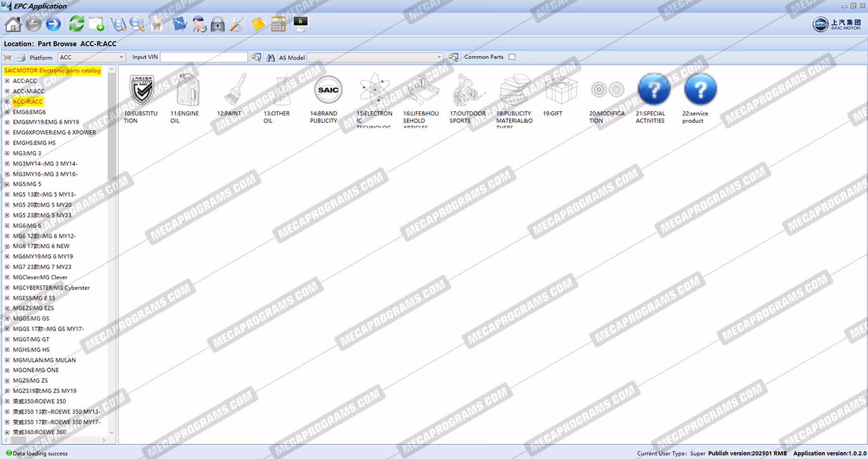Expand the ACC:ACC tree node
The image size is (868, 459).
coord(7,81)
